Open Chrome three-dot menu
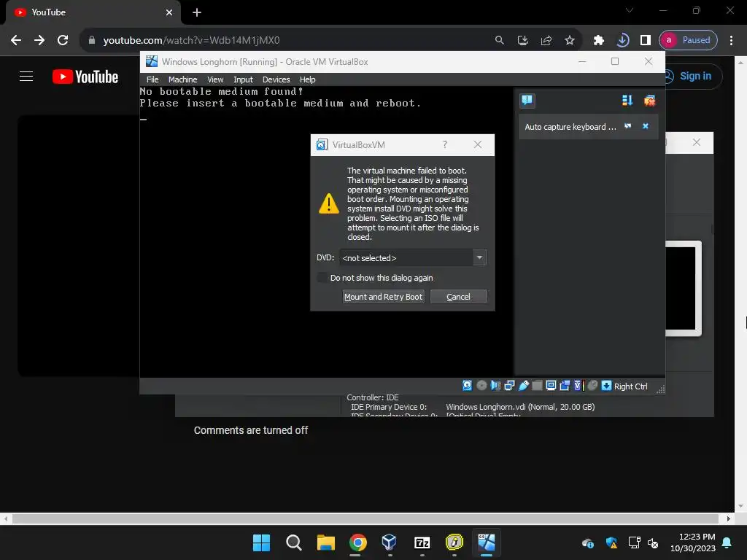This screenshot has height=560, width=747. [x=731, y=40]
